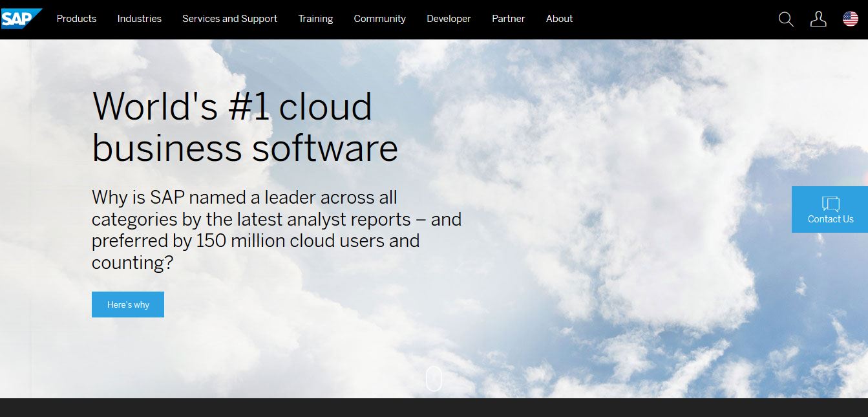Expand the Services and Support menu
Viewport: 868px width, 417px height.
[229, 19]
